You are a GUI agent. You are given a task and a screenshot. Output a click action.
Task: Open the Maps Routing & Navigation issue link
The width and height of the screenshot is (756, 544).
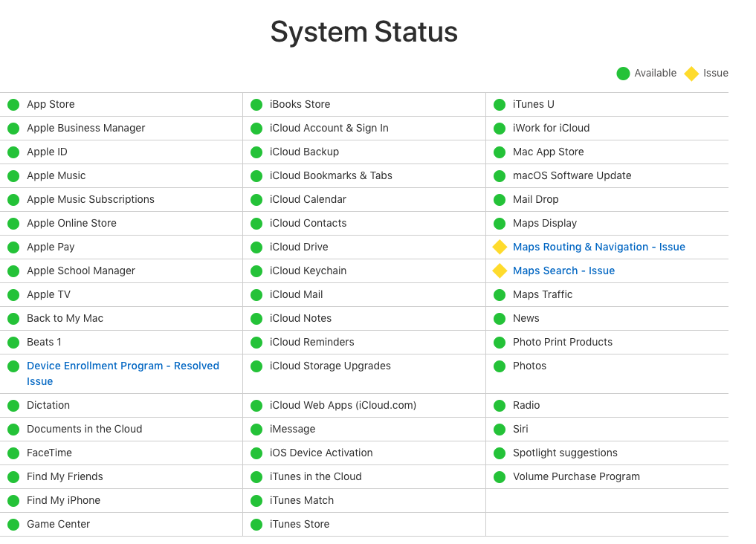[598, 247]
